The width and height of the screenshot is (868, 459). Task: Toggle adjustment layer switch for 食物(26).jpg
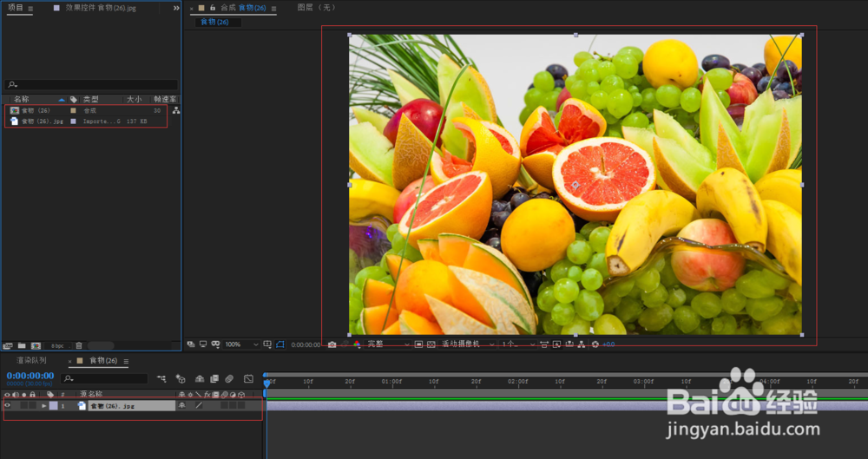233,406
